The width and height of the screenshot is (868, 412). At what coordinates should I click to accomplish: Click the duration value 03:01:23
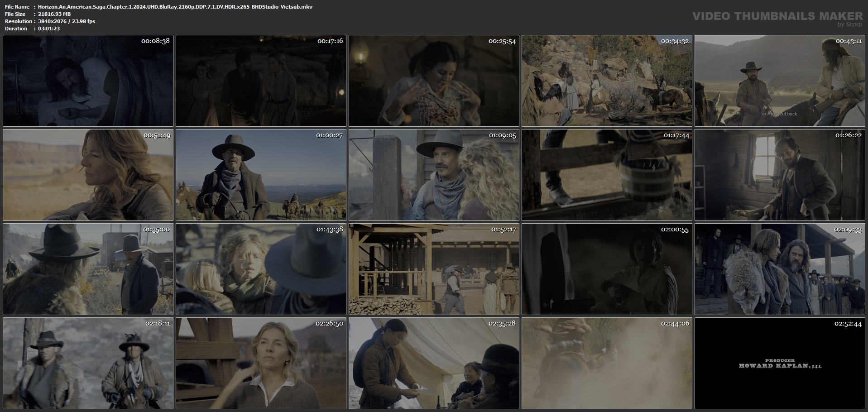[49, 29]
